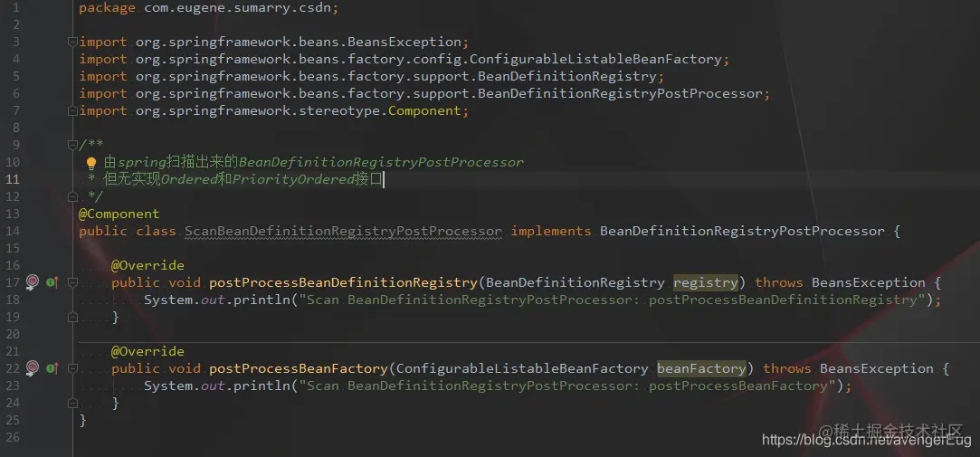Click the public keyword on line 14

[103, 232]
